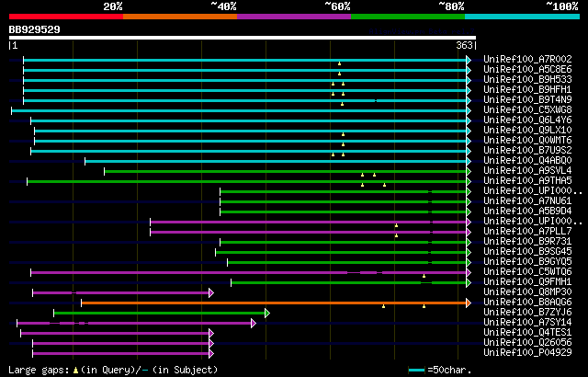Select the UniRef100_B9GYQ5 label
The image size is (588, 377).
coord(527,261)
